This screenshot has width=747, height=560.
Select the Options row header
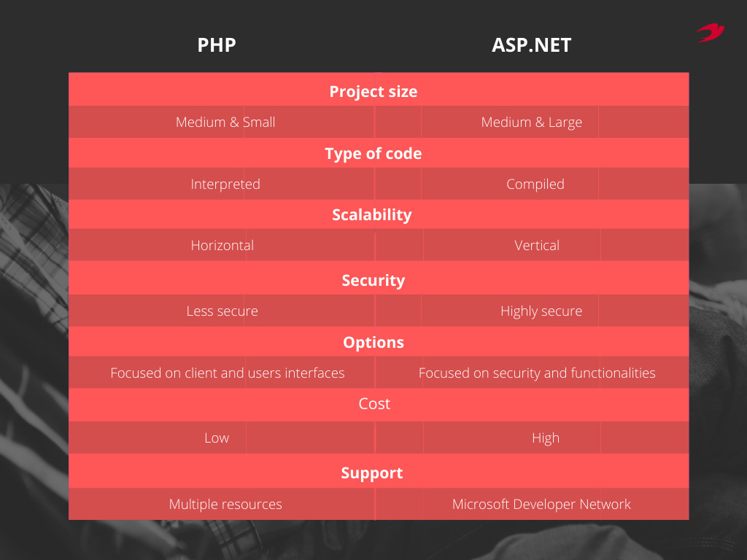coord(373,343)
